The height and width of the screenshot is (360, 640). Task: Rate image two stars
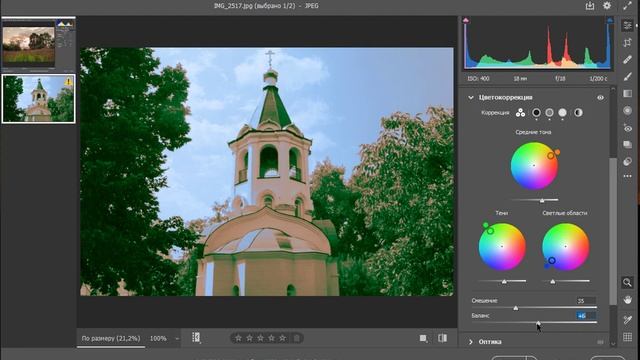(249, 338)
